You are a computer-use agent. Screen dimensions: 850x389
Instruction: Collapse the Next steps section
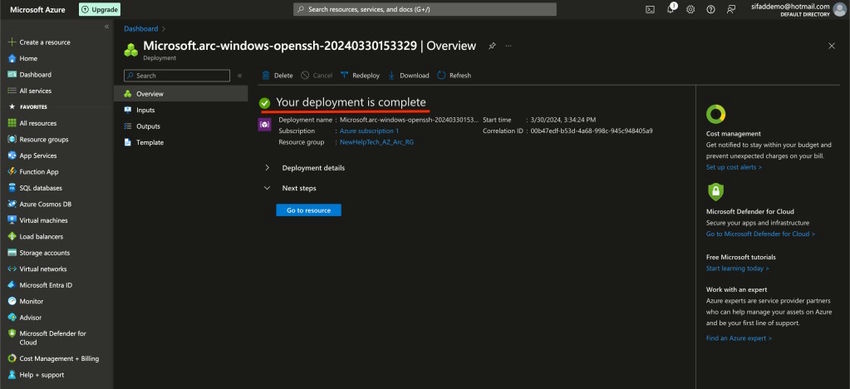click(x=291, y=189)
